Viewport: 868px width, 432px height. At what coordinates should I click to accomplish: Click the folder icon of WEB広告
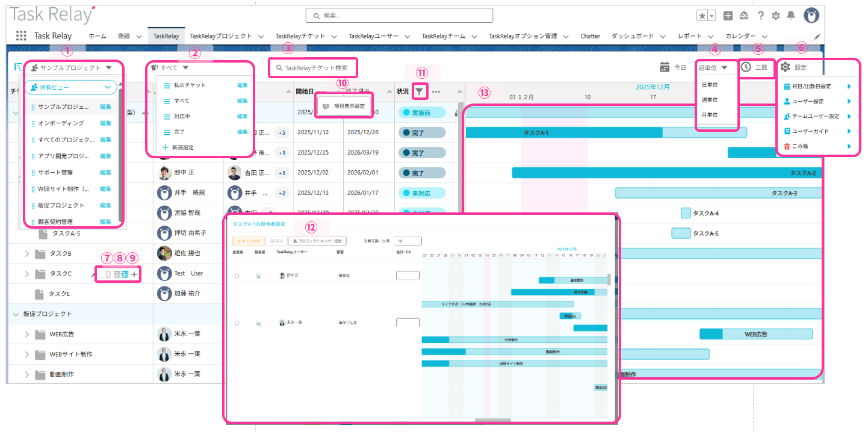[x=40, y=335]
